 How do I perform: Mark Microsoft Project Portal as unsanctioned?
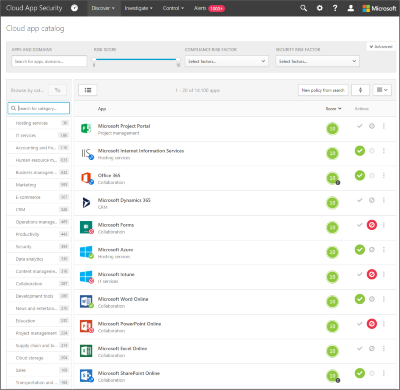(x=372, y=126)
